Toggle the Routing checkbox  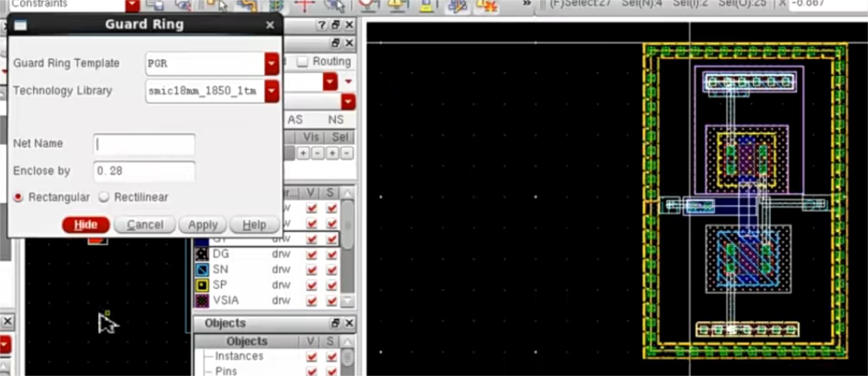pos(302,62)
